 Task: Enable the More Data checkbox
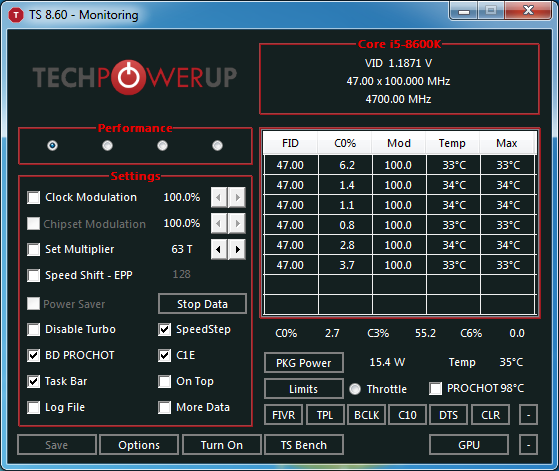[x=164, y=407]
